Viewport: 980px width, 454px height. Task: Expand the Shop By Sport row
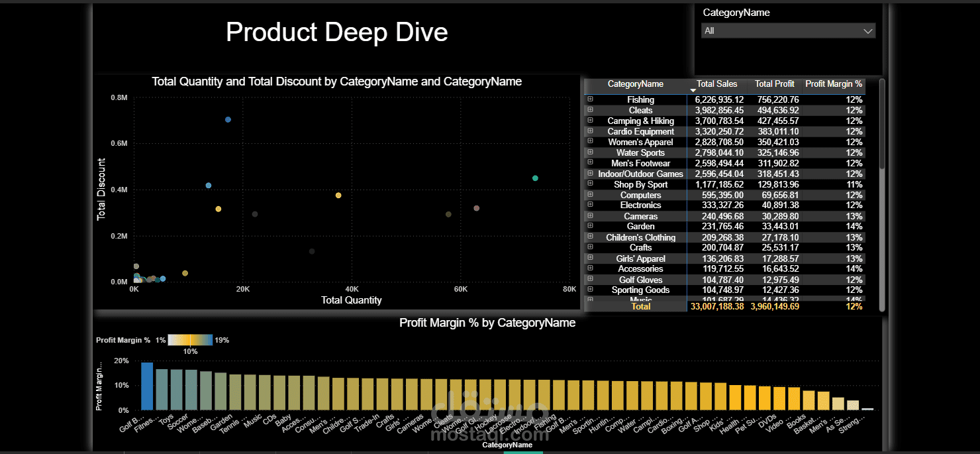click(590, 184)
